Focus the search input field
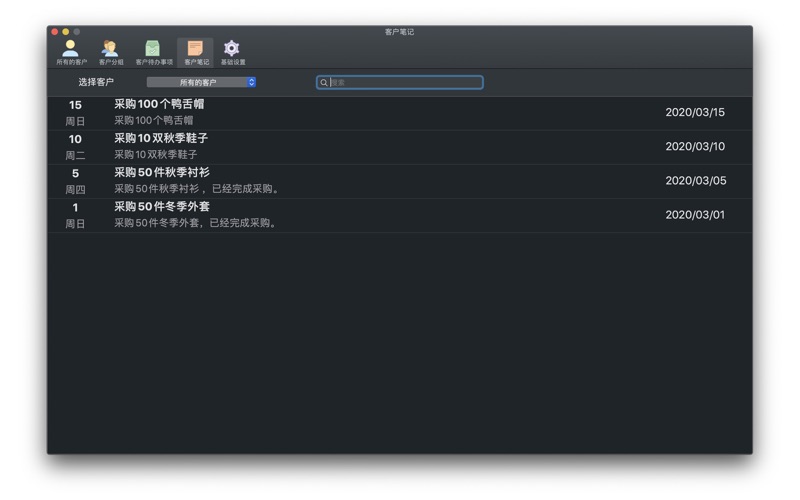 [x=399, y=83]
